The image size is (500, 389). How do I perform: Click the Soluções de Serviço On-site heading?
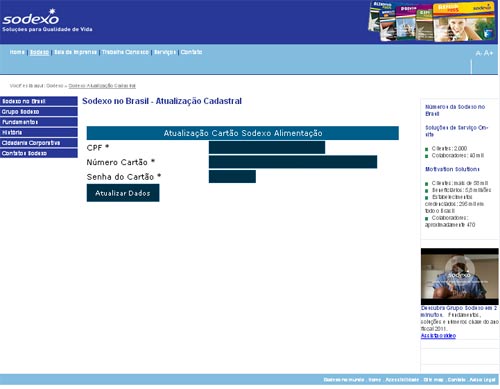[456, 131]
